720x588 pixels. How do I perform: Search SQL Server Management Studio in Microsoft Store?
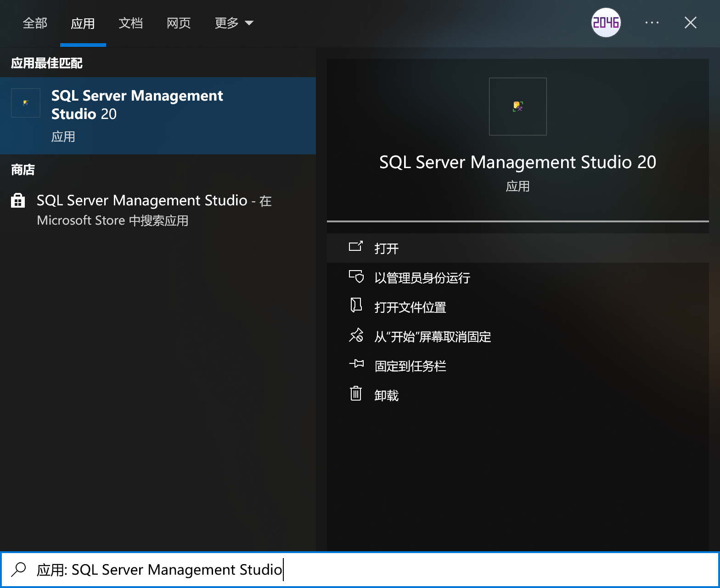pos(154,210)
